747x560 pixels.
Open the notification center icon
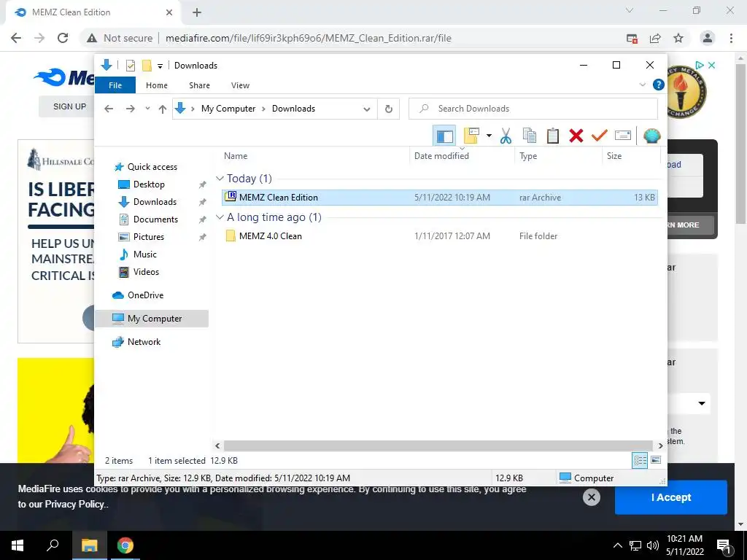point(724,545)
